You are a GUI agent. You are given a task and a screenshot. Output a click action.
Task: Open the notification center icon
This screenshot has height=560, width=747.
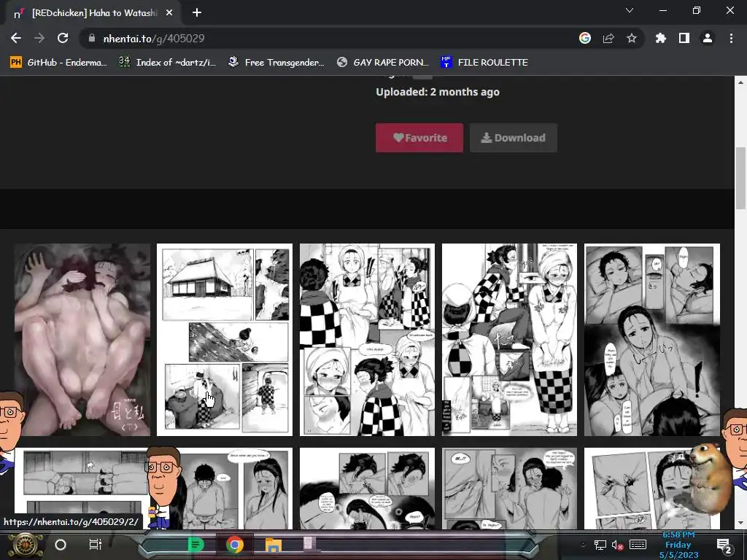pyautogui.click(x=724, y=545)
